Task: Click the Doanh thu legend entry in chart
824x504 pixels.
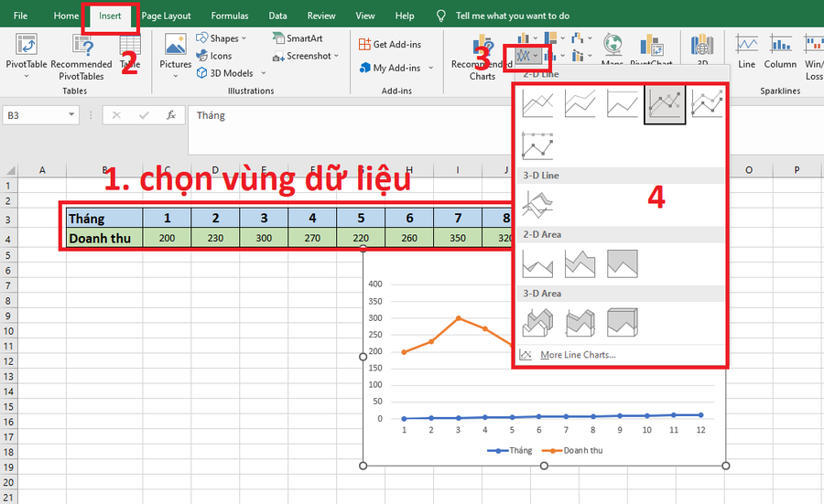Action: [x=572, y=450]
